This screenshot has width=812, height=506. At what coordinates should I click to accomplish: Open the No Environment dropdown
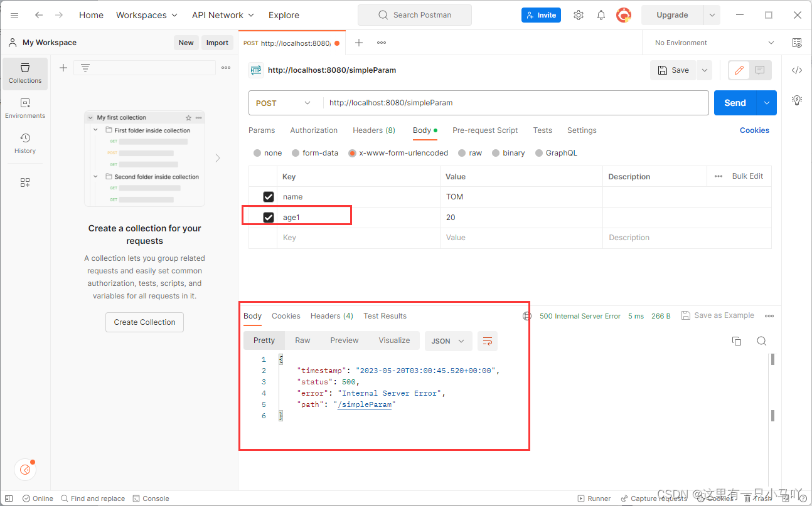point(714,43)
